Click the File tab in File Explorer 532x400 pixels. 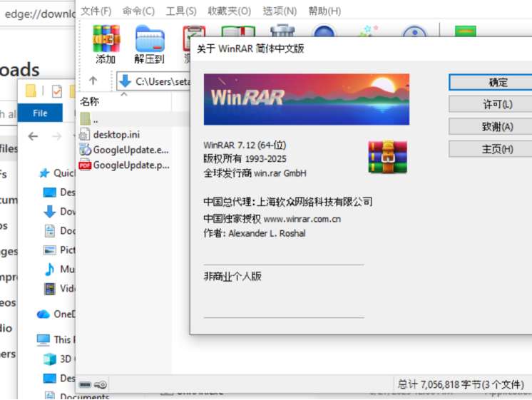pos(40,113)
